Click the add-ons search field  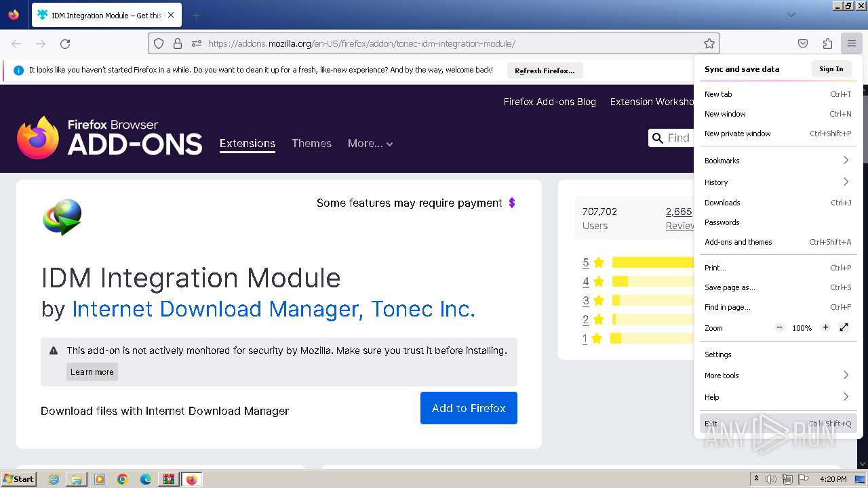[671, 138]
